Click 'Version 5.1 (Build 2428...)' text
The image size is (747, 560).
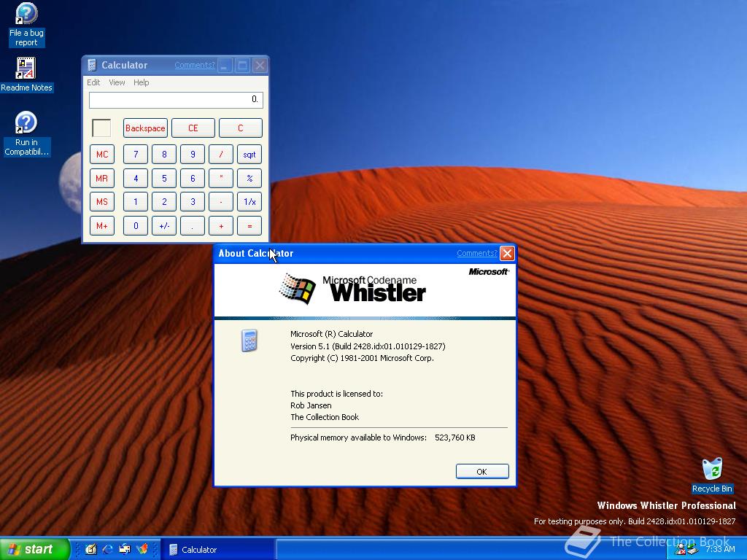tap(368, 346)
